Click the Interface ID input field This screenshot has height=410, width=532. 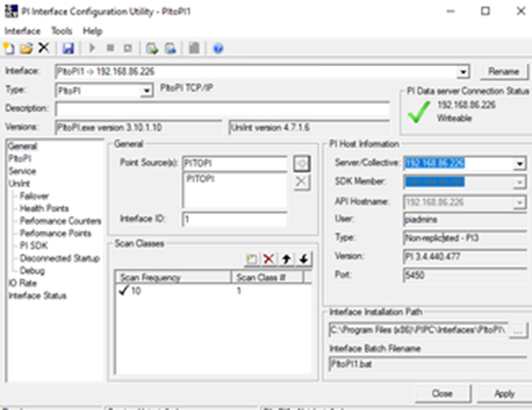tap(235, 219)
